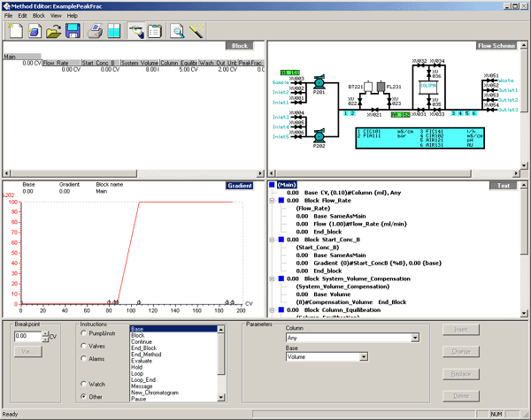
Task: Open the Block menu
Action: pyautogui.click(x=39, y=16)
